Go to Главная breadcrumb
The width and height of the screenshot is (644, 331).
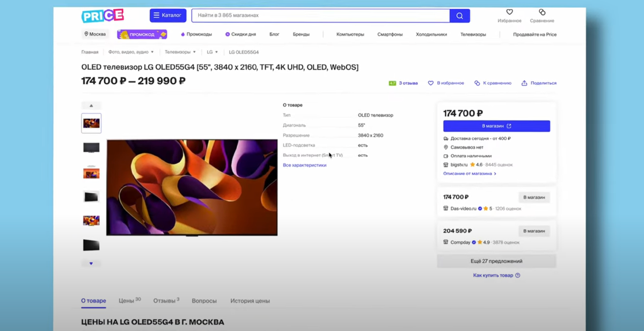(x=90, y=52)
